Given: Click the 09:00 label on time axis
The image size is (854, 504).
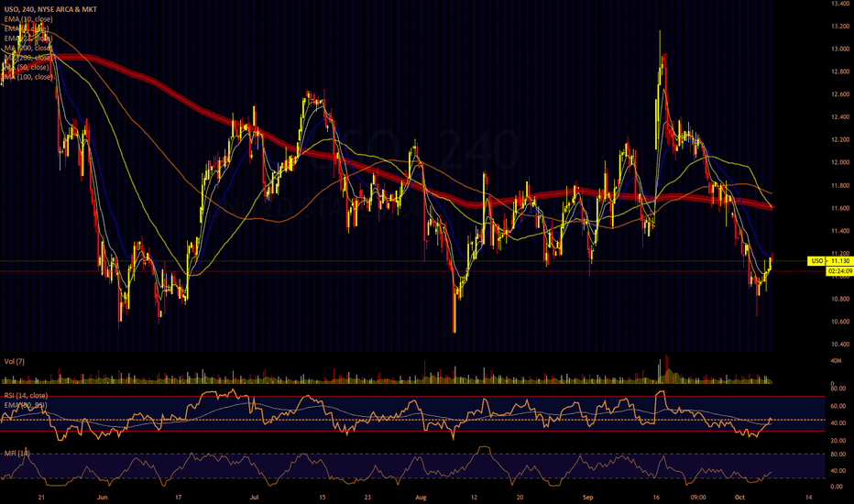Looking at the screenshot, I should click(697, 497).
